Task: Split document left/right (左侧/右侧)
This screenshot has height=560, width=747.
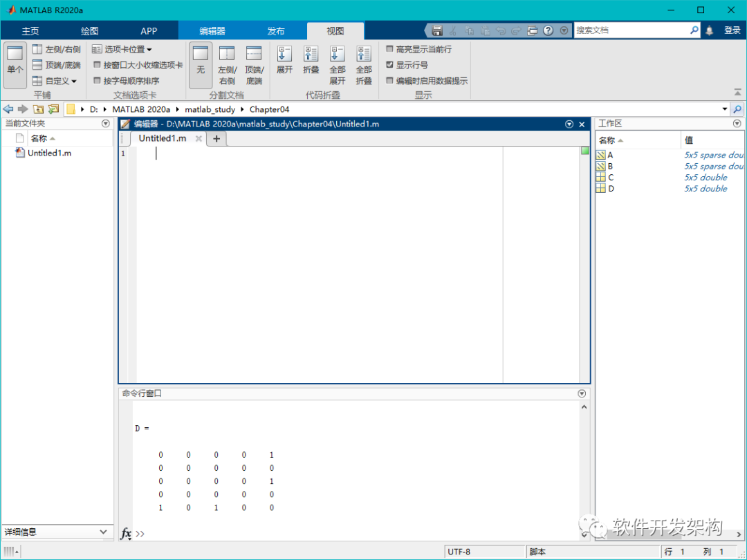Action: coord(228,65)
